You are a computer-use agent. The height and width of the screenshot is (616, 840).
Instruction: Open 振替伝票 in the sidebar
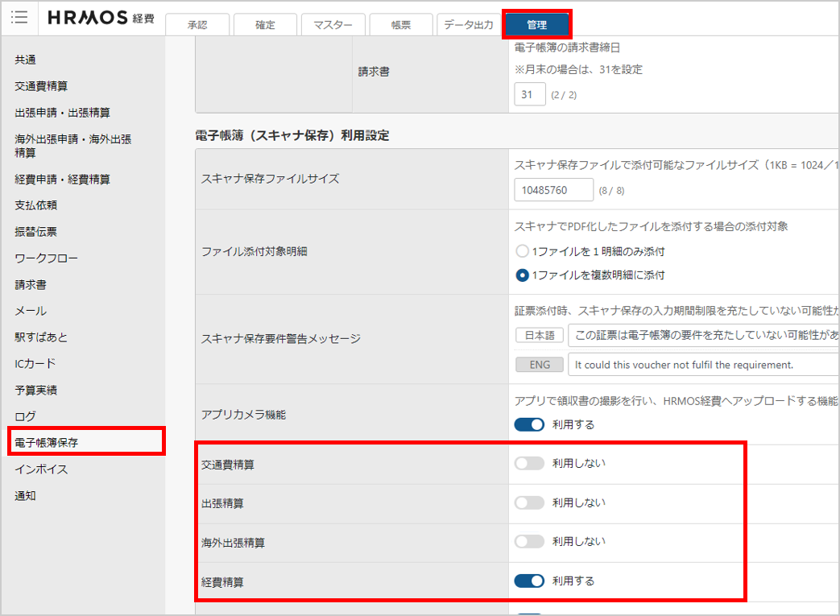(x=36, y=231)
